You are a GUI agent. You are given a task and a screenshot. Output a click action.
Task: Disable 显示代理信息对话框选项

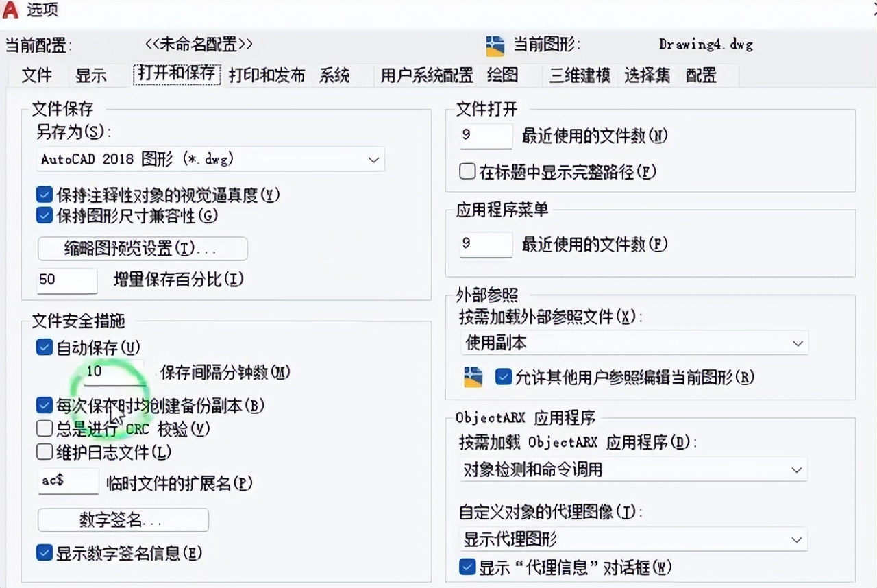(x=468, y=567)
